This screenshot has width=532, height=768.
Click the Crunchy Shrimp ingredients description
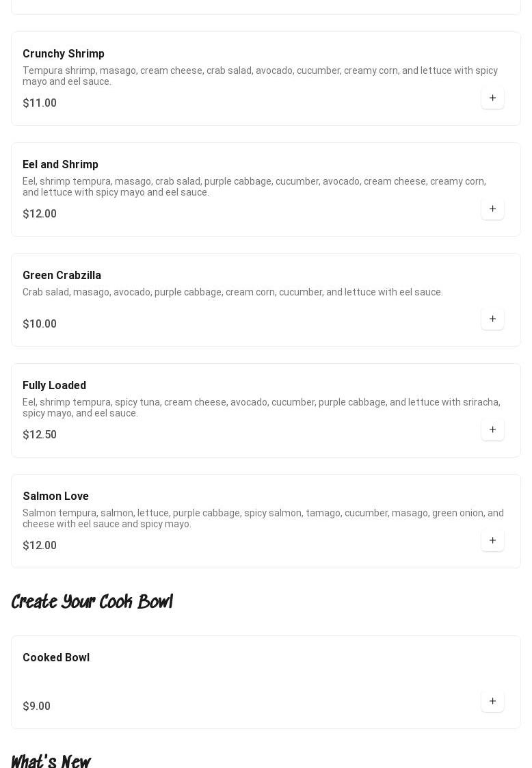click(260, 76)
